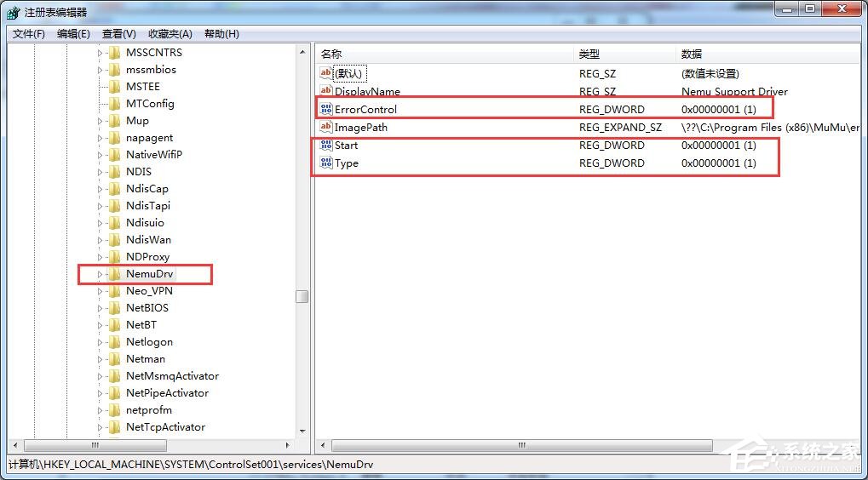Click the Ndisuio folder icon
Viewport: 868px width, 480px height.
tap(115, 223)
